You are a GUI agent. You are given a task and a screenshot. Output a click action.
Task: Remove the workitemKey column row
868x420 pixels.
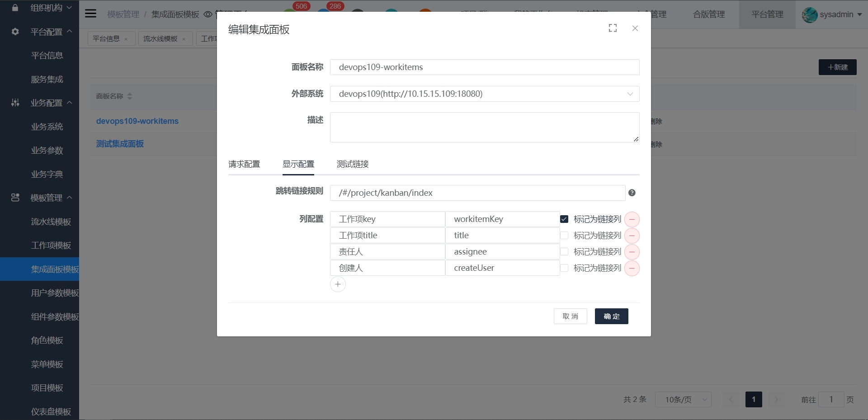(632, 219)
